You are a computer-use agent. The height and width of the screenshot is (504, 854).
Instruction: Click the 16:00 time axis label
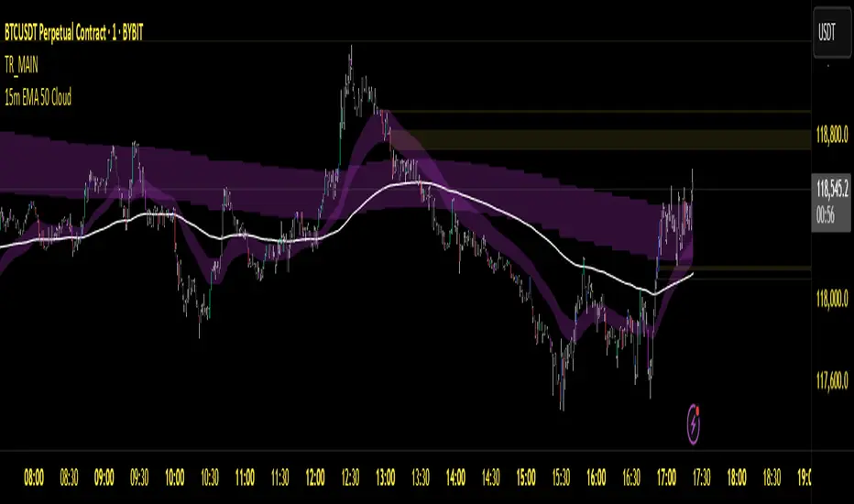[x=596, y=477]
